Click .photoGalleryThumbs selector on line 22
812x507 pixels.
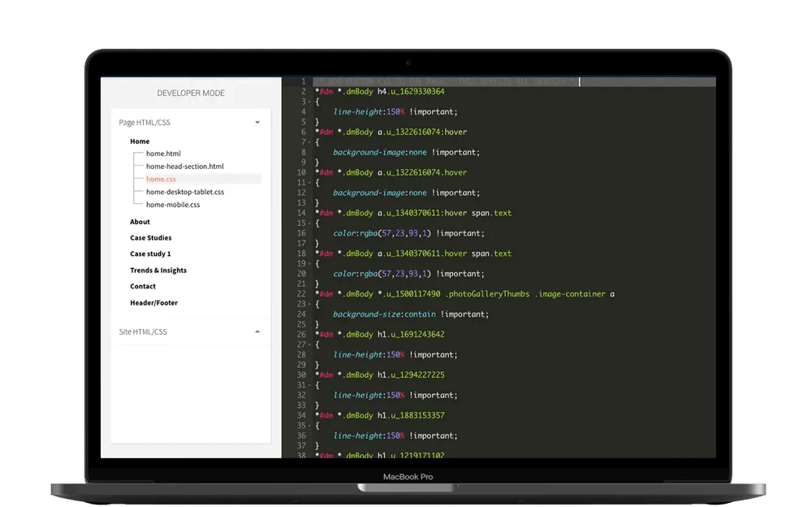pos(487,294)
